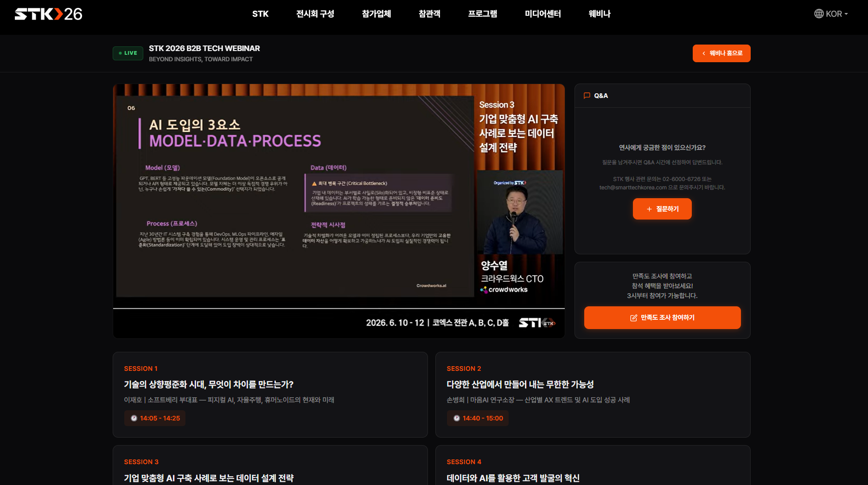Open the KOR language dropdown

coord(831,14)
